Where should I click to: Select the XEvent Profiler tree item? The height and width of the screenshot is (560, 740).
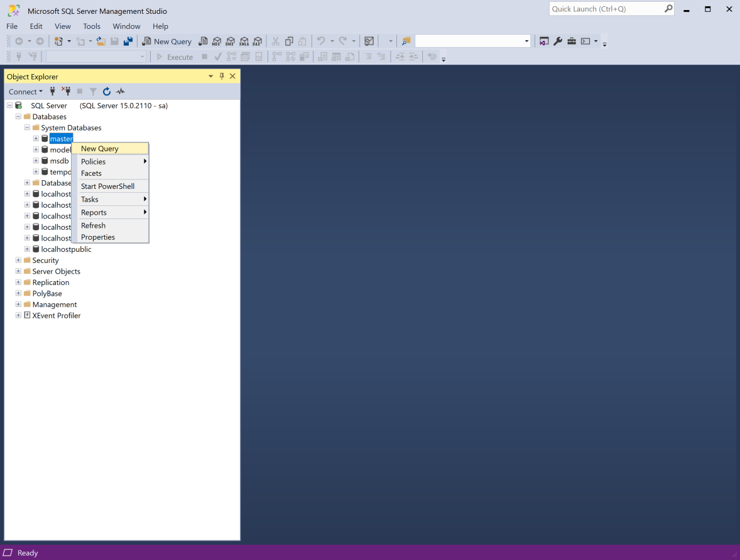click(56, 315)
